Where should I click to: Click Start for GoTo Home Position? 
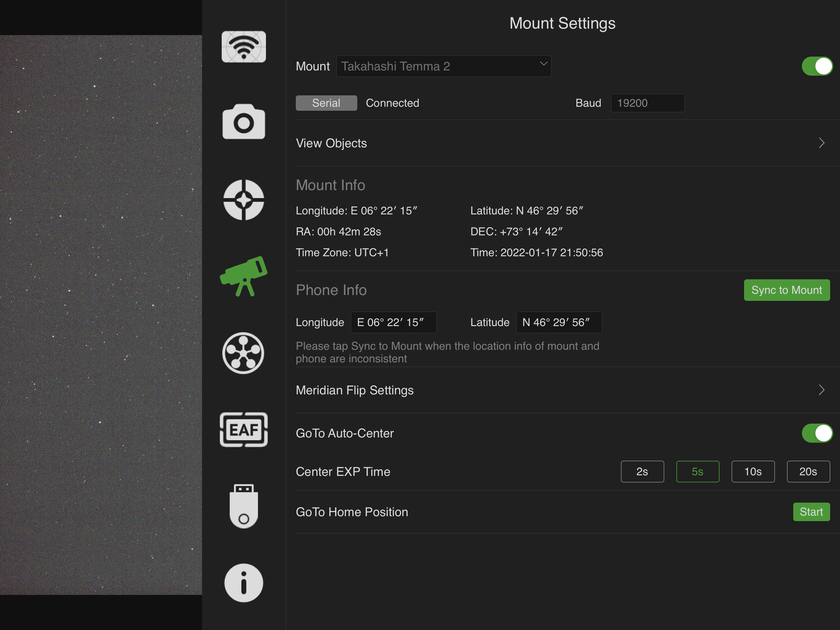(x=811, y=512)
